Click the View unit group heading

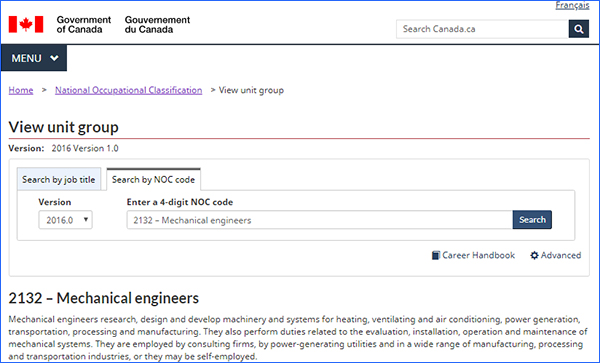click(x=64, y=127)
